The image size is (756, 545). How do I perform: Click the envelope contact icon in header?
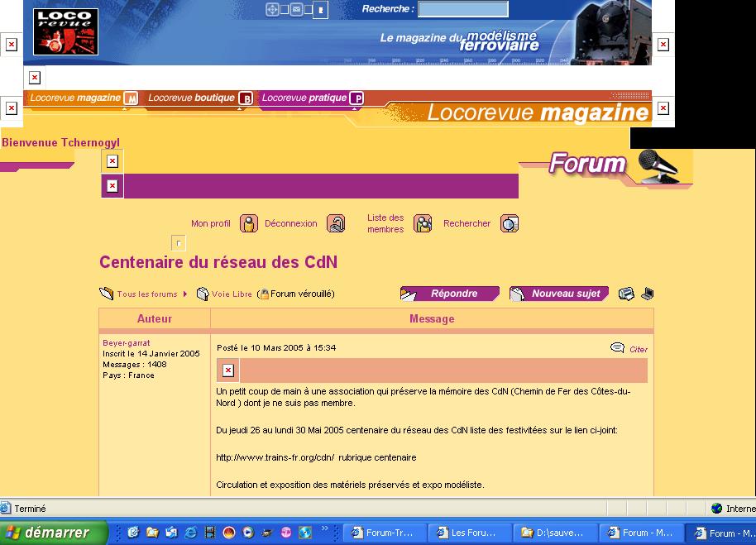[296, 9]
